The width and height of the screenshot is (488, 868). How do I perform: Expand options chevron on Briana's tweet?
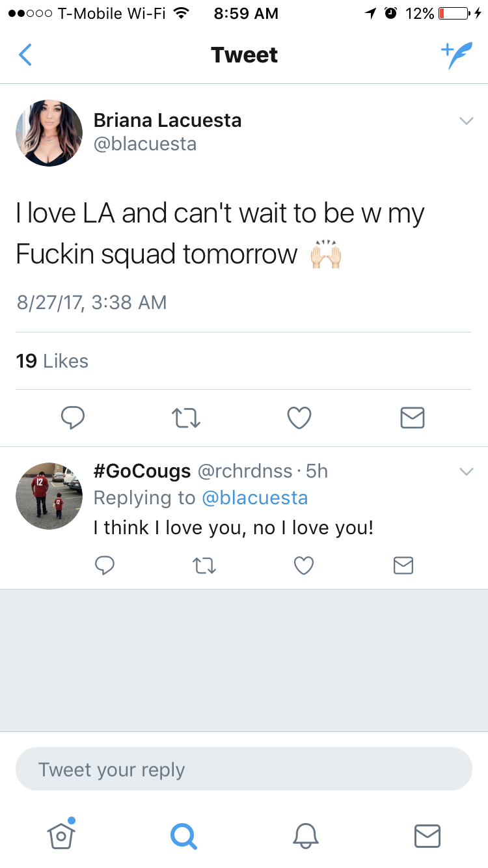click(x=466, y=121)
